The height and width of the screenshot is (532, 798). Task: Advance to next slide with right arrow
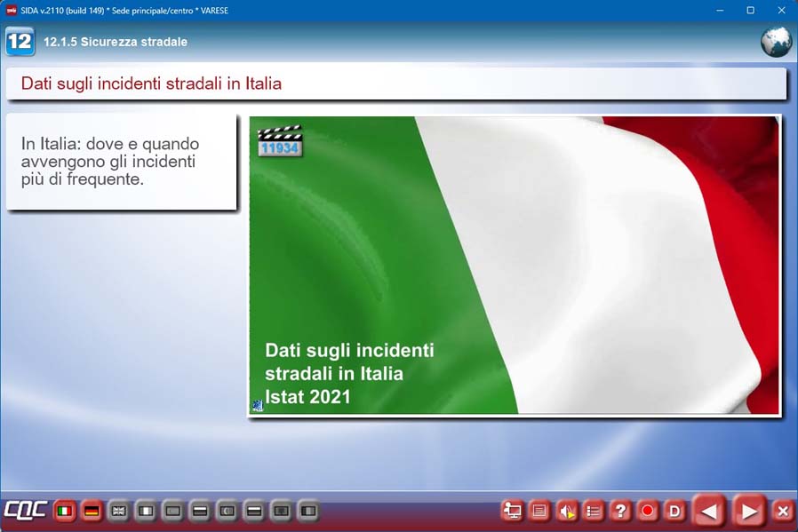coord(749,511)
